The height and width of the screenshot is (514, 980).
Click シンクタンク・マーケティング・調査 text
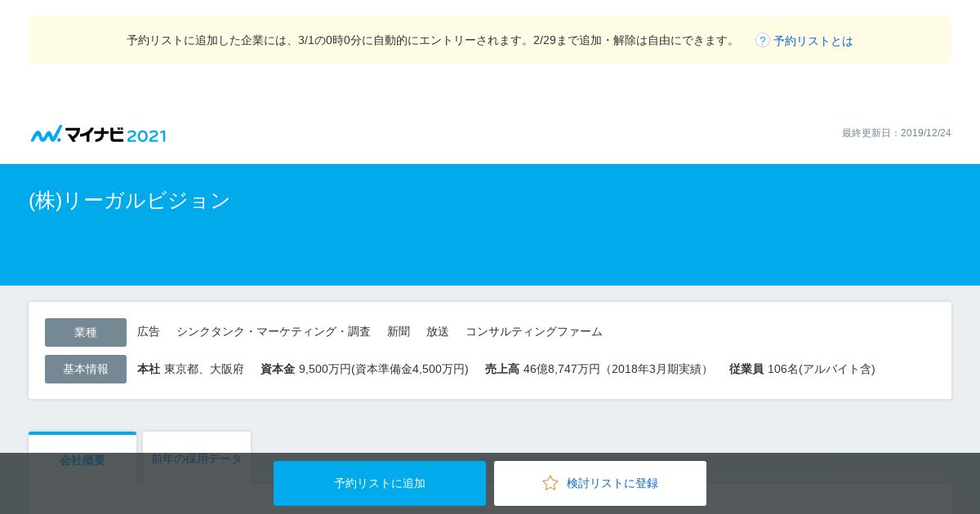(274, 331)
